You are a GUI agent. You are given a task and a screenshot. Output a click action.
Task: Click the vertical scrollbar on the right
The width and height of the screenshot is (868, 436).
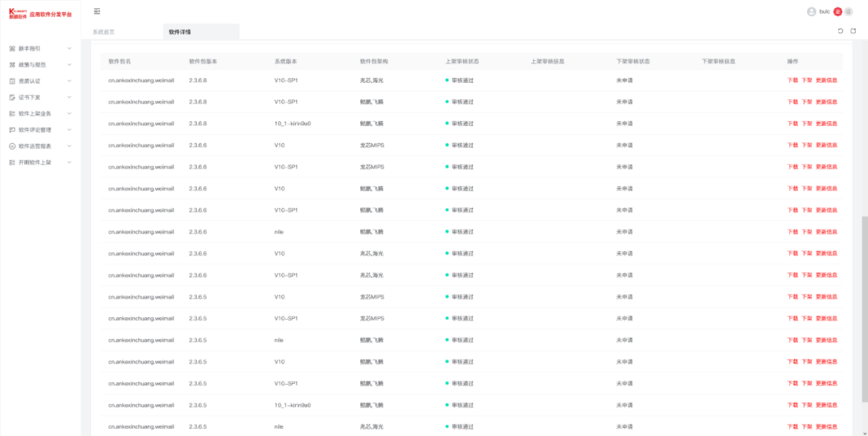point(864,321)
